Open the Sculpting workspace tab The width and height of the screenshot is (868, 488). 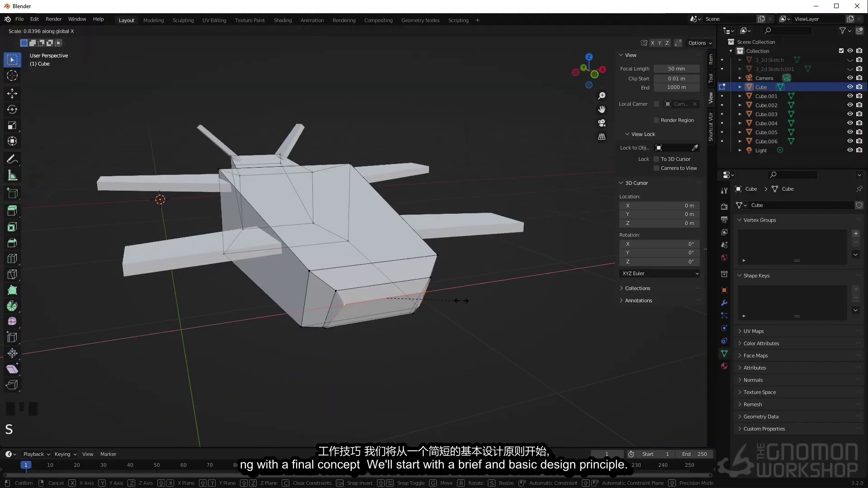183,20
